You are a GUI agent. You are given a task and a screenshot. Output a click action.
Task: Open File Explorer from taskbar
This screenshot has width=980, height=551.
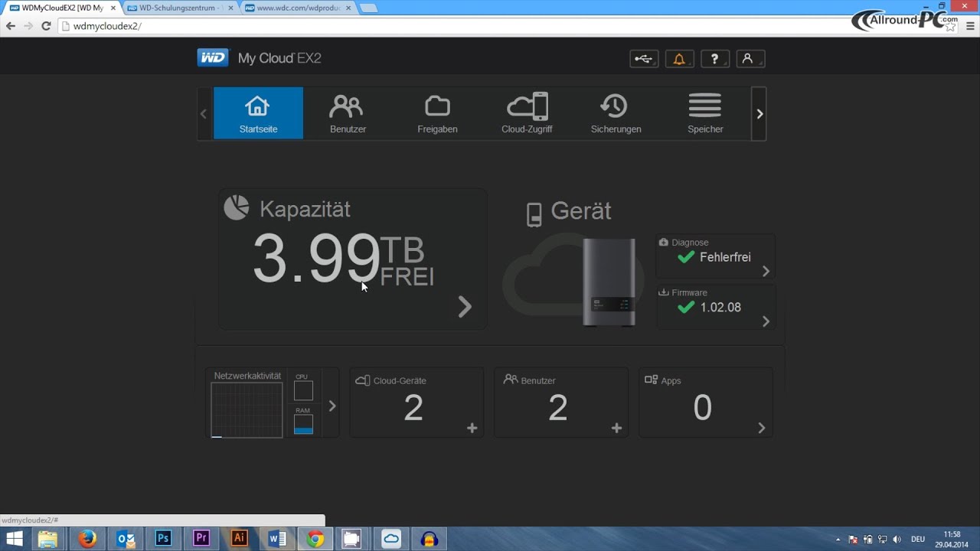point(47,539)
